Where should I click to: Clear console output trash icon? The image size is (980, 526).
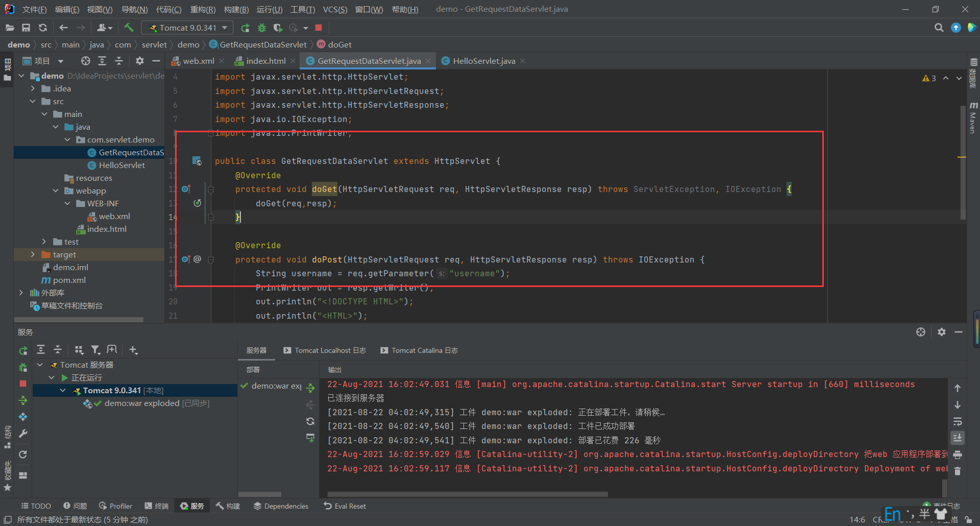click(958, 471)
